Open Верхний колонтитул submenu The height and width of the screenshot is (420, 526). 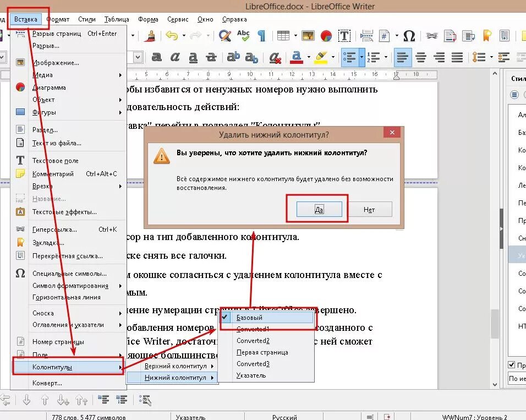(x=172, y=366)
